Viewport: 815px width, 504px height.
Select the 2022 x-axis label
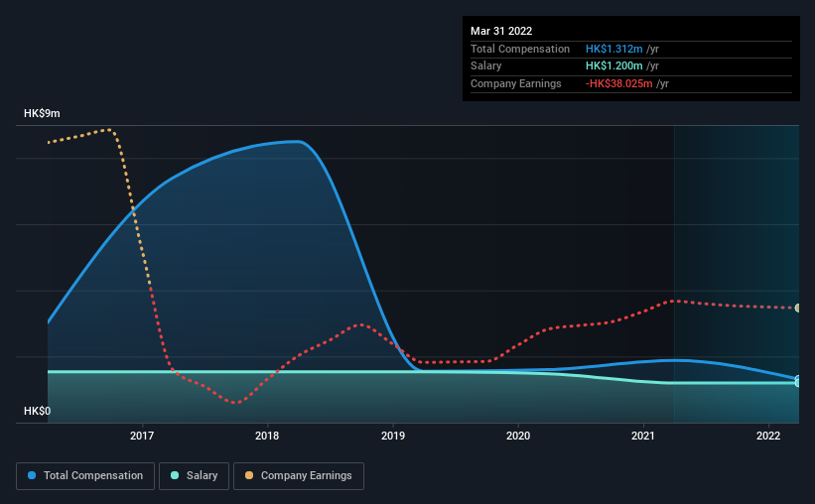tap(768, 436)
